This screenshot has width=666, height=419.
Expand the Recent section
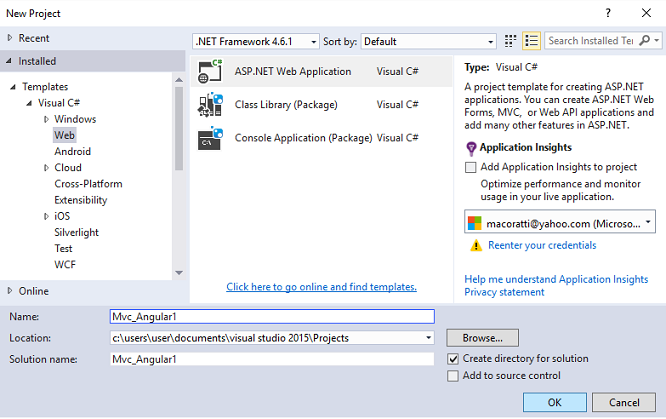(10, 38)
